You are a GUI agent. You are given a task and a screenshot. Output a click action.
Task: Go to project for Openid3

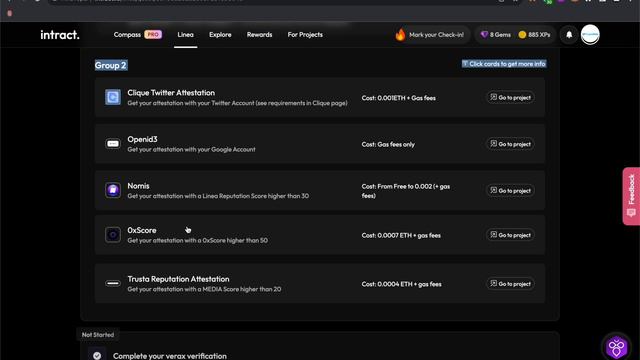(510, 144)
